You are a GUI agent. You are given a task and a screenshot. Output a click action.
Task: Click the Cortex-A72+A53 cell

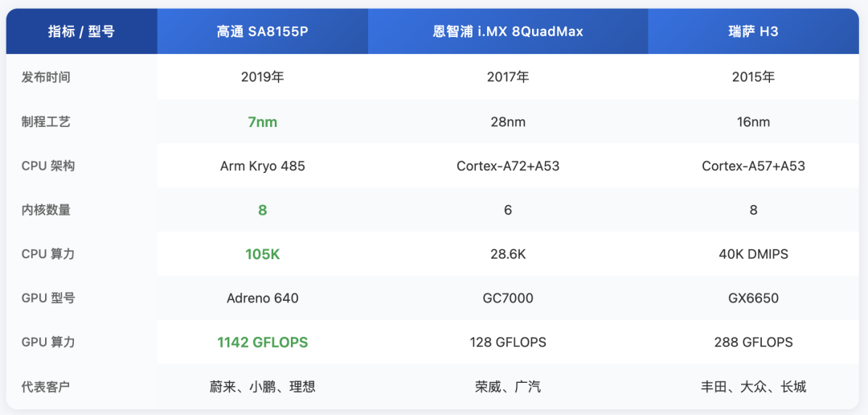click(x=508, y=166)
